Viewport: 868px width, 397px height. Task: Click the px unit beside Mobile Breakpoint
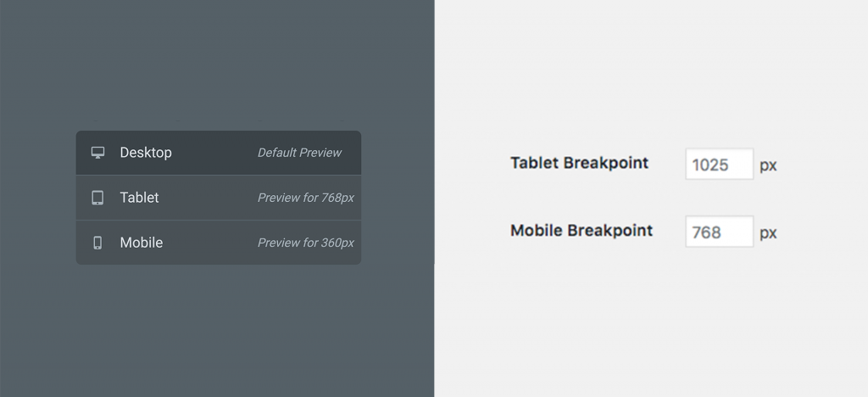click(768, 232)
